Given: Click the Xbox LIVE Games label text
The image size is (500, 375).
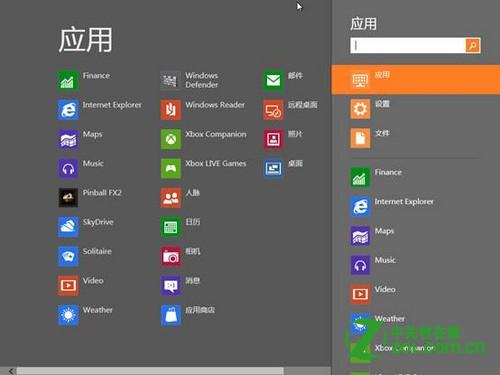Looking at the screenshot, I should point(216,163).
